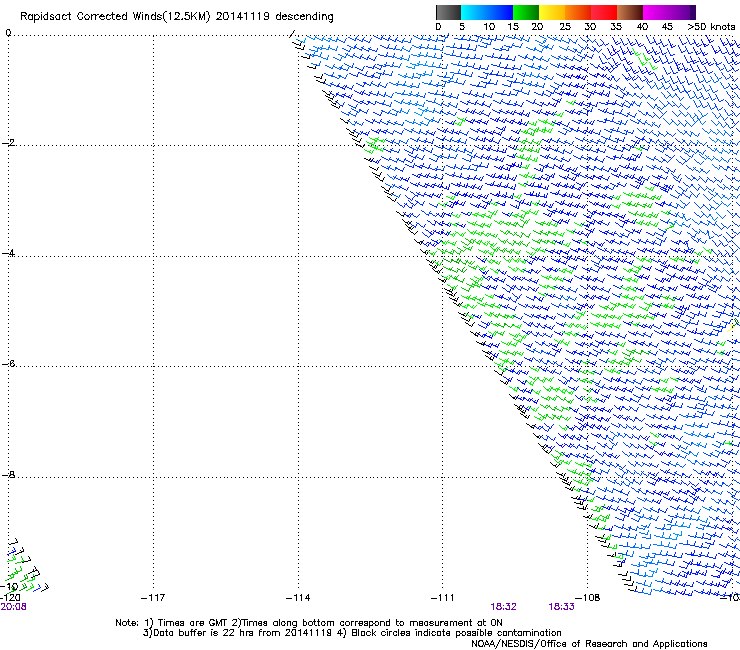Click the note 'Black circles indicate possible contamination'
Viewport: 740px width, 650px height.
click(x=456, y=633)
